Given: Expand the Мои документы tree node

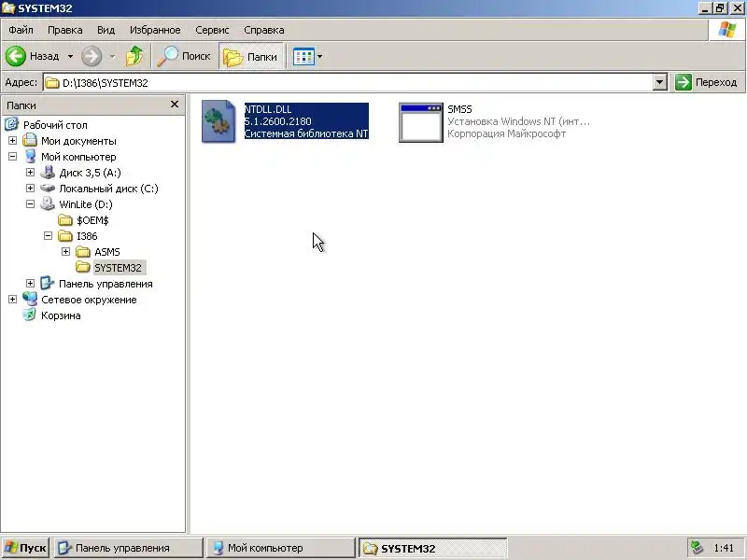Looking at the screenshot, I should pos(12,141).
